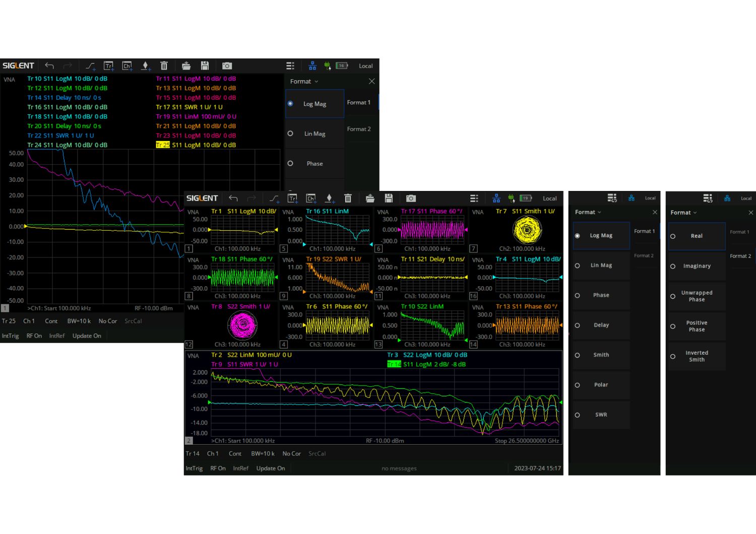
Task: Select the highlighted Tr 14 trace label
Action: [394, 364]
